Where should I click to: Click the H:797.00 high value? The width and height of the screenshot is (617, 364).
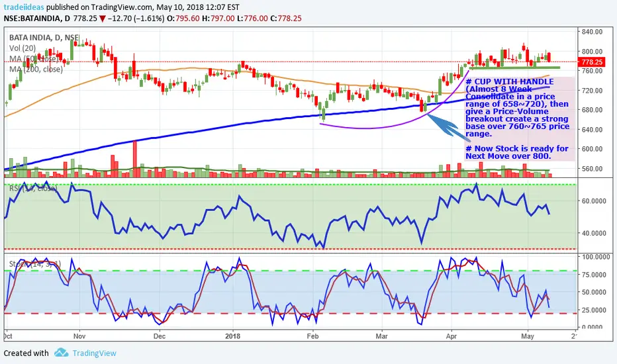coord(218,18)
